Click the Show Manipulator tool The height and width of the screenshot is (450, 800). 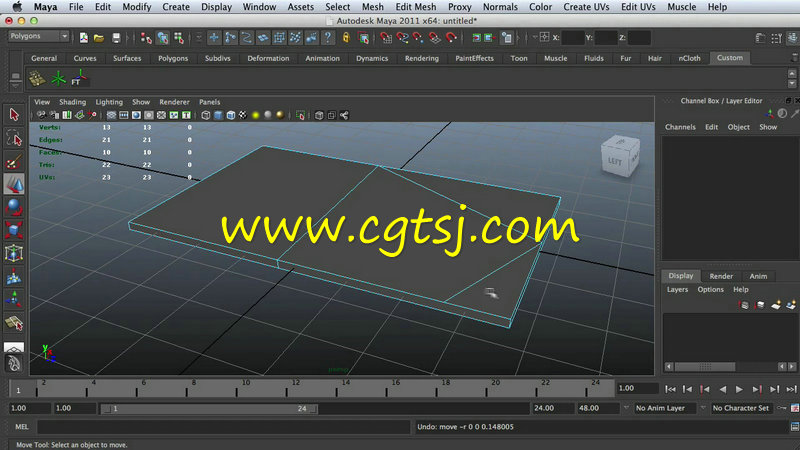[x=14, y=299]
